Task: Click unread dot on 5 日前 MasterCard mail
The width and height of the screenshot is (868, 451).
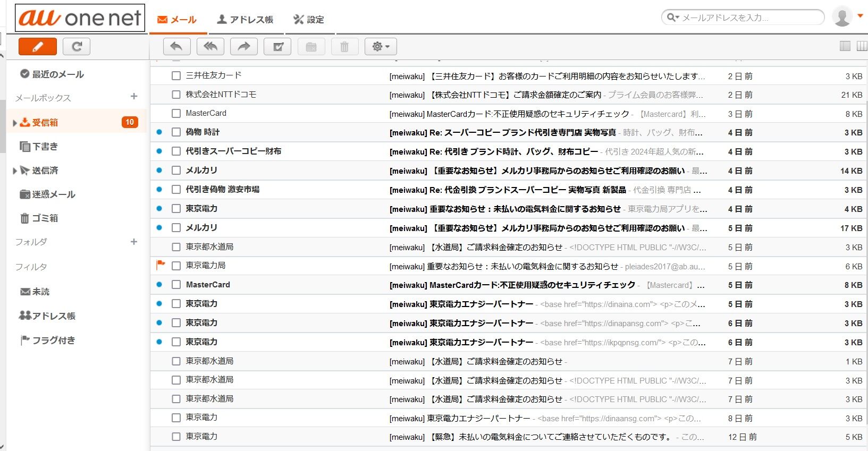Action: point(159,285)
